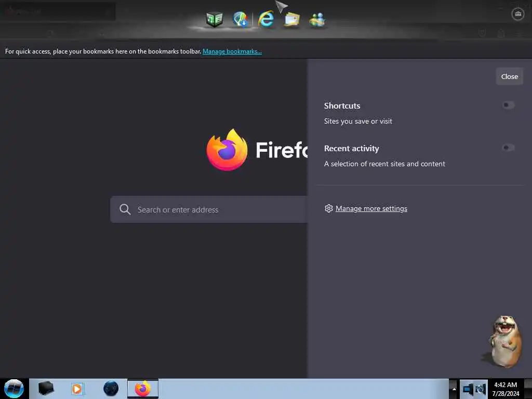The width and height of the screenshot is (532, 399).
Task: Focus the Search or enter address field
Action: [x=209, y=209]
